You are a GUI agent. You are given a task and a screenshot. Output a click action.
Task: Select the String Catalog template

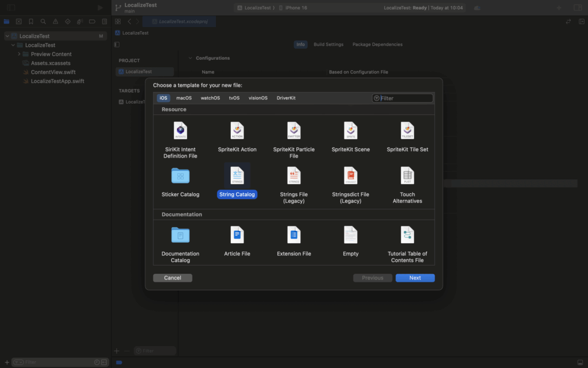click(237, 182)
